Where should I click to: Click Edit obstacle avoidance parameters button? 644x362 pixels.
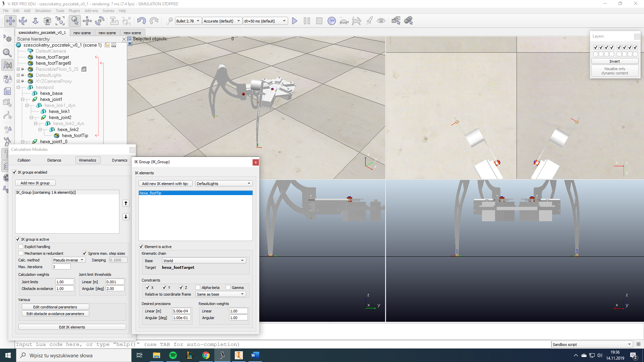(x=55, y=314)
